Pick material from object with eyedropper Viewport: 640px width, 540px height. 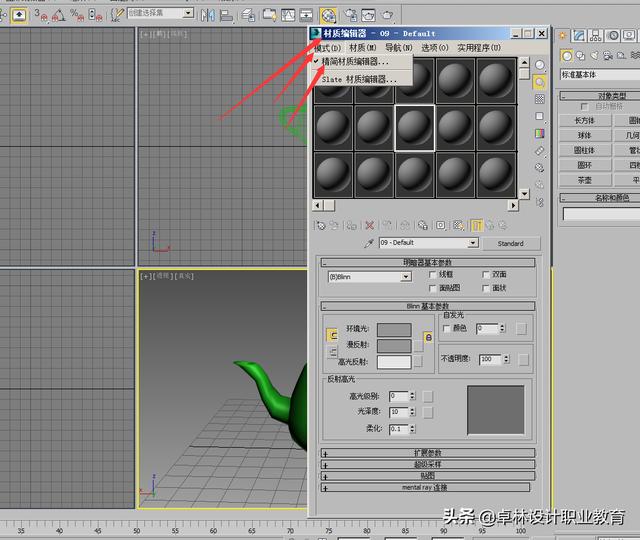click(369, 243)
